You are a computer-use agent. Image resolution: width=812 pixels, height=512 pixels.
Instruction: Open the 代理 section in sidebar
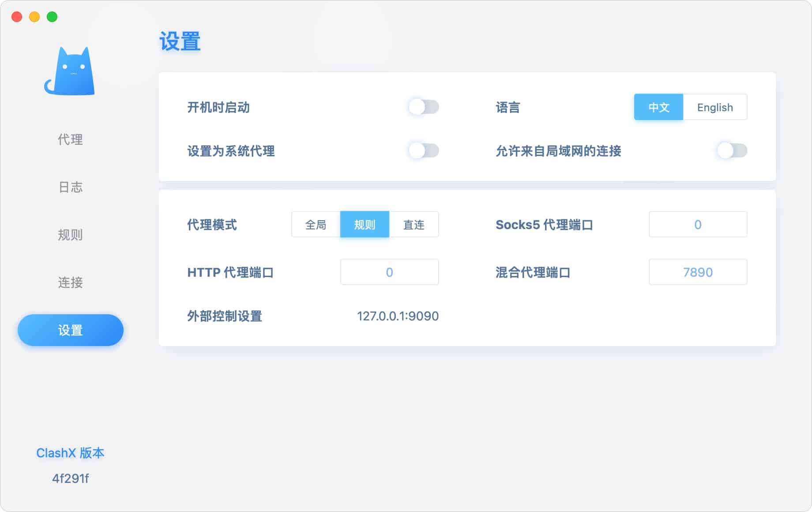[x=70, y=139]
